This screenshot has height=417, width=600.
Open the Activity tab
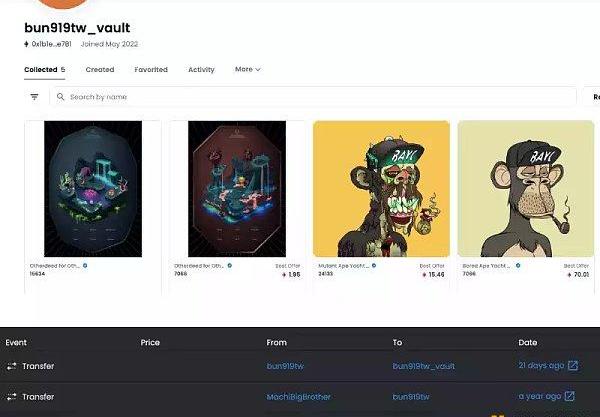pyautogui.click(x=201, y=70)
